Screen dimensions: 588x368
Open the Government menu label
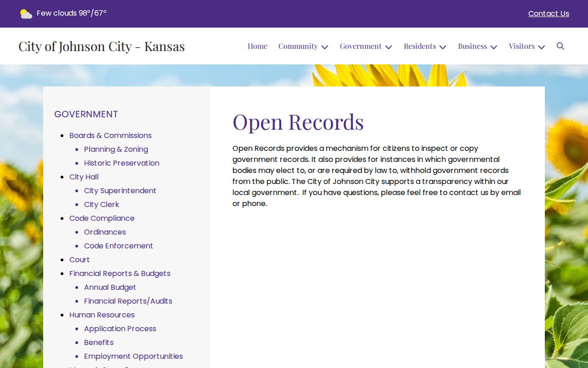tap(361, 46)
